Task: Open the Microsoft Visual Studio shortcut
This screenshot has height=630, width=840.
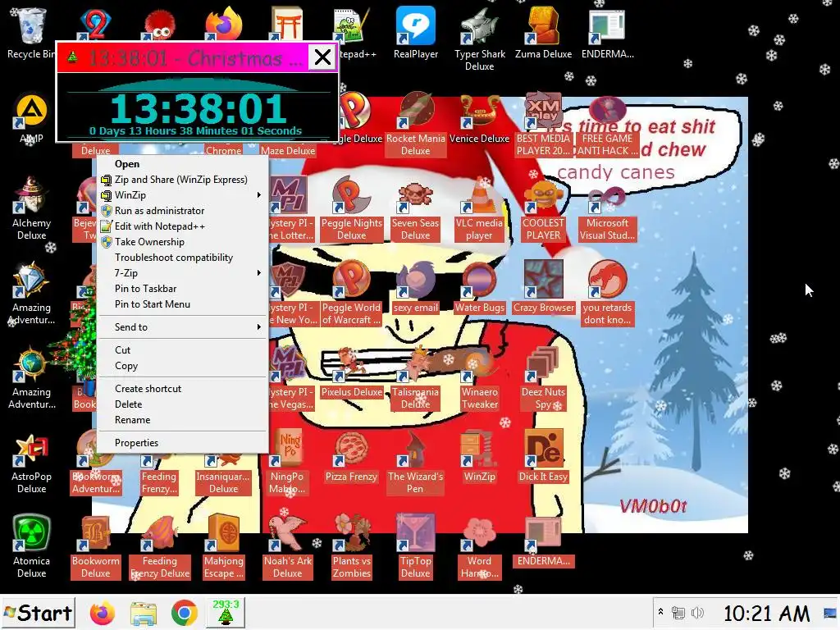Action: pos(607,209)
